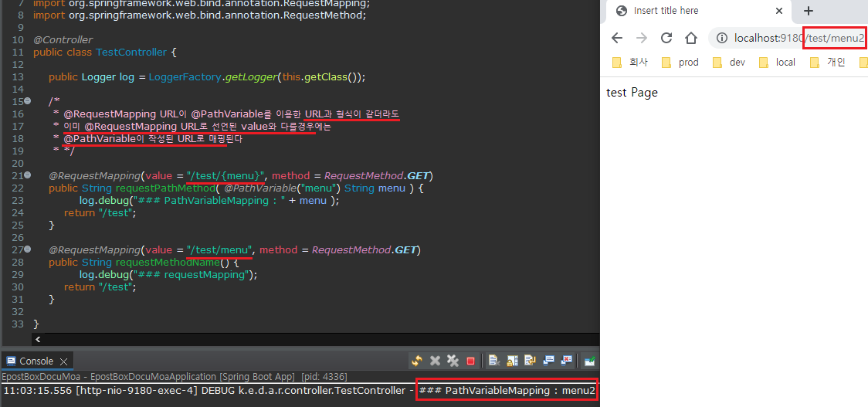Select the Console view tab
Viewport: 868px width, 407px height.
pos(36,361)
